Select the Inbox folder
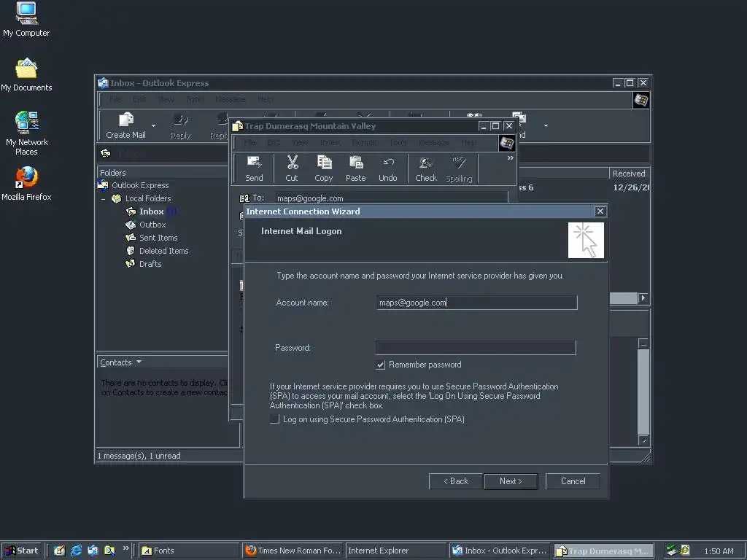This screenshot has height=560, width=747. tap(152, 211)
